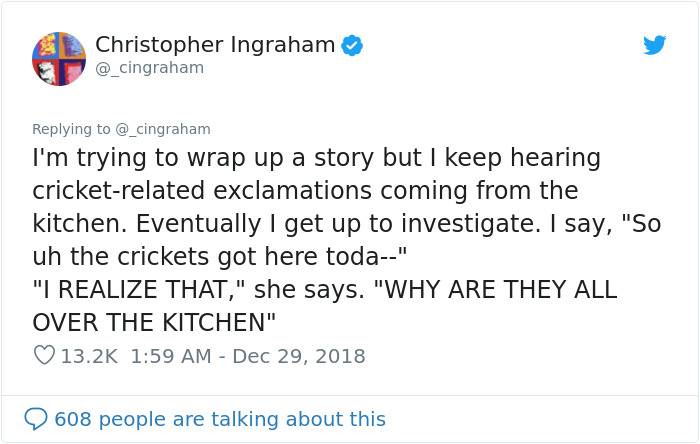Click the @_cingraham handle under name
Screen dimensions: 700x444
[150, 68]
